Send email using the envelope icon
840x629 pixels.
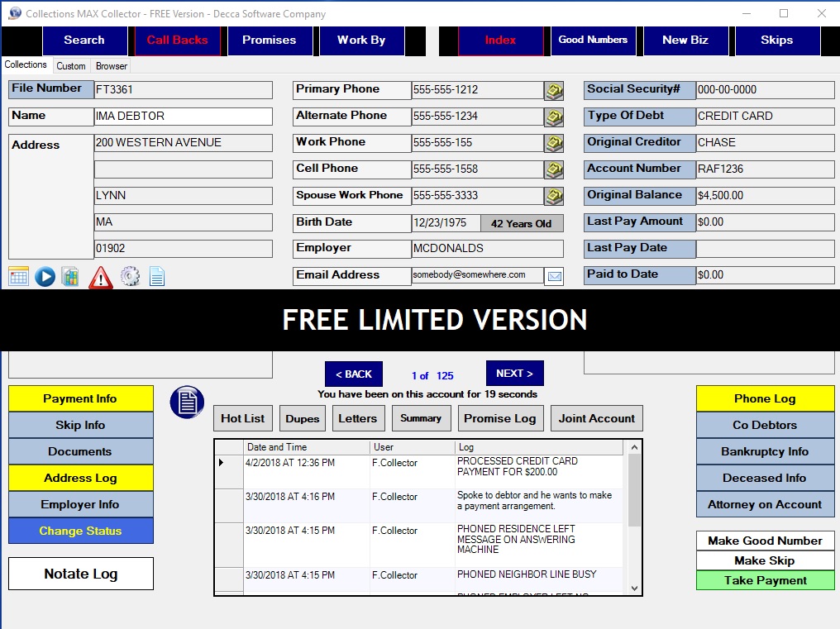(x=553, y=276)
